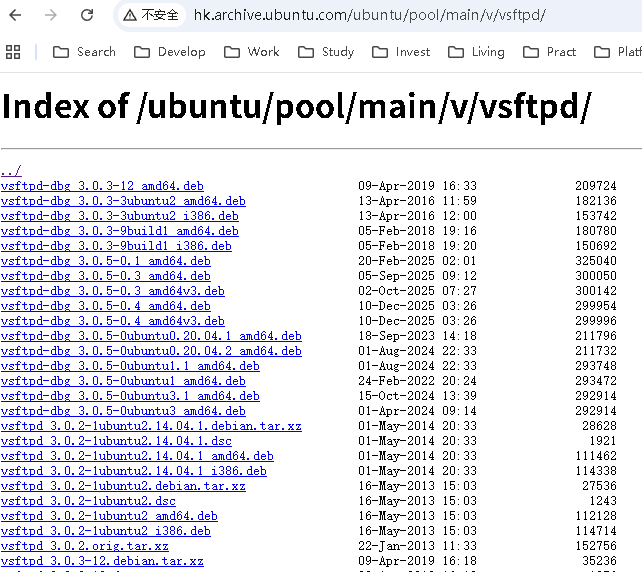
Task: Download vsftpd-dbg_3.0.5-0ubuntu1.1_amd64.deb
Action: coord(130,366)
